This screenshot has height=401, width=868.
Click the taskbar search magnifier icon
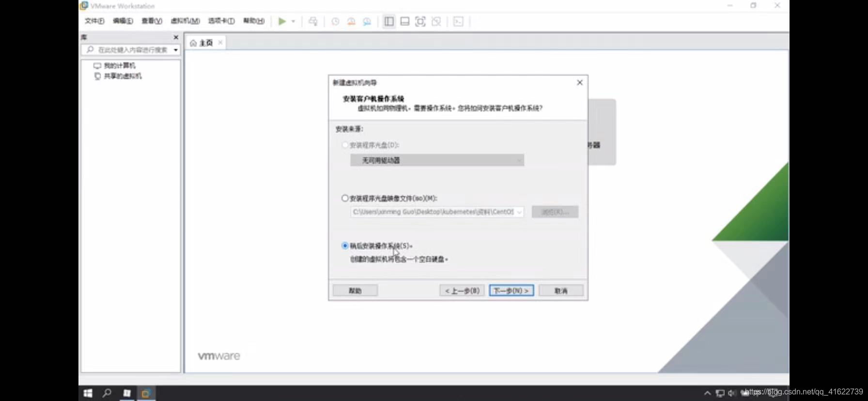click(x=107, y=393)
